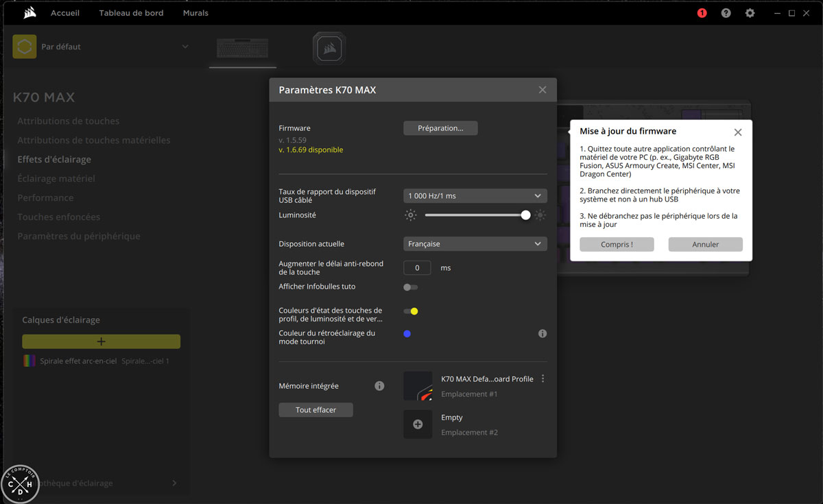Add a lighting layer with the yellow plus button
Viewport: 823px width, 504px height.
point(101,341)
